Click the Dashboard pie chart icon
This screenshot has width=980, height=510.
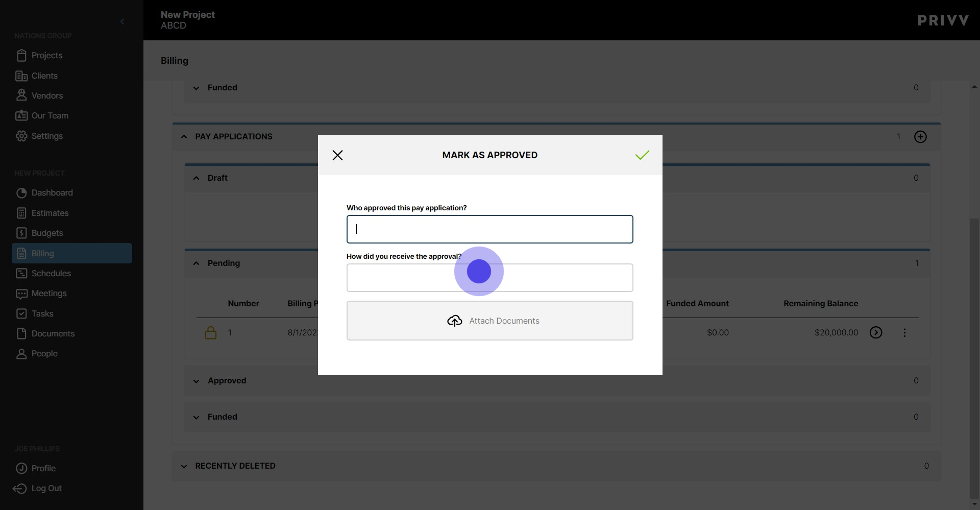click(x=21, y=192)
